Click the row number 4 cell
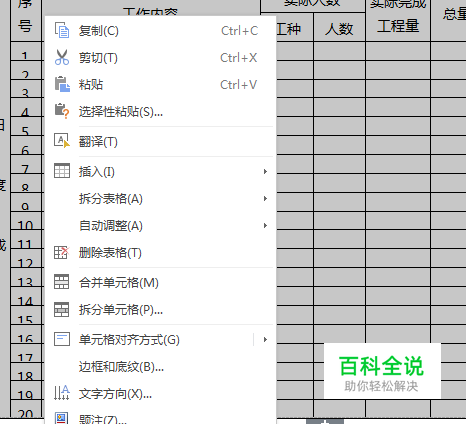 pyautogui.click(x=25, y=108)
